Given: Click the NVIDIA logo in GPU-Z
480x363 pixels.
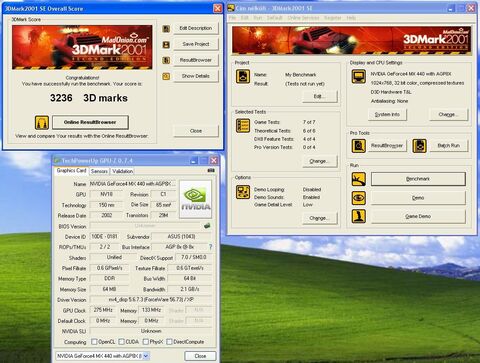Looking at the screenshot, I should 196,199.
